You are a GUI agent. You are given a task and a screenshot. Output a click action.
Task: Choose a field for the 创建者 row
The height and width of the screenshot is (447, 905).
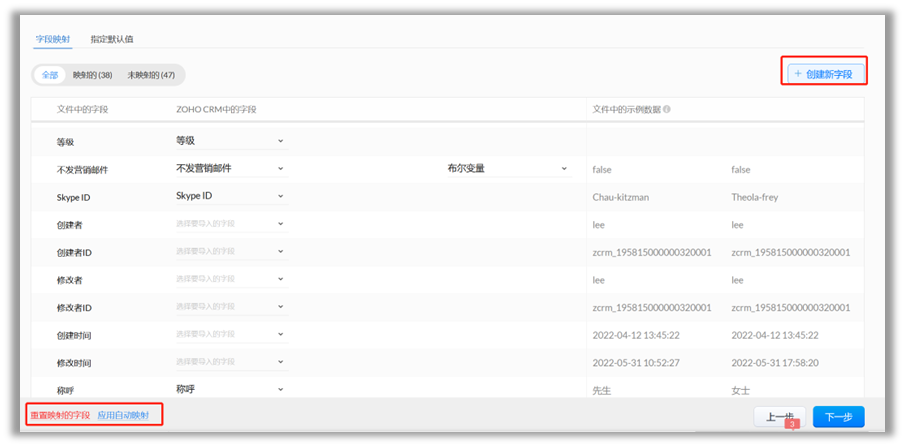point(230,224)
